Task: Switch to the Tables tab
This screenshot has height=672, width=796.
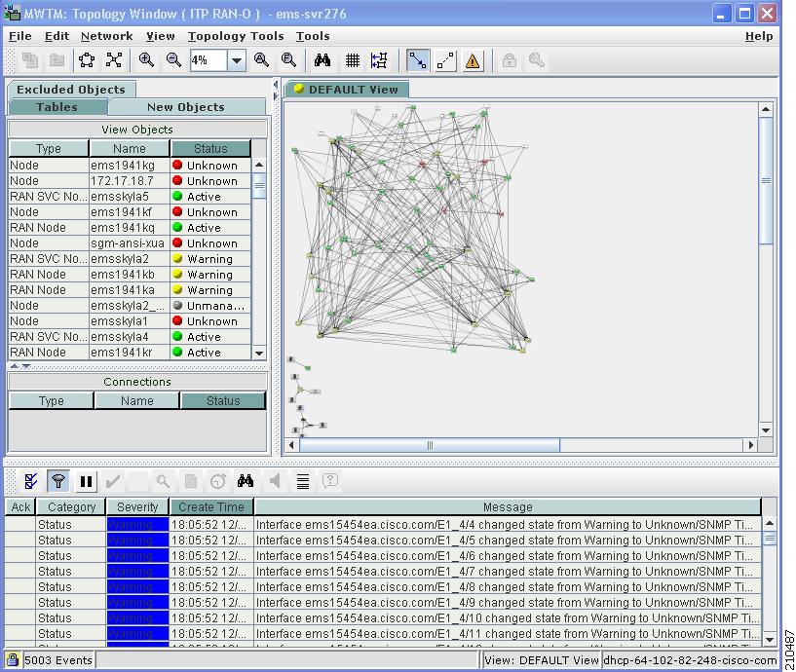Action: click(x=57, y=107)
